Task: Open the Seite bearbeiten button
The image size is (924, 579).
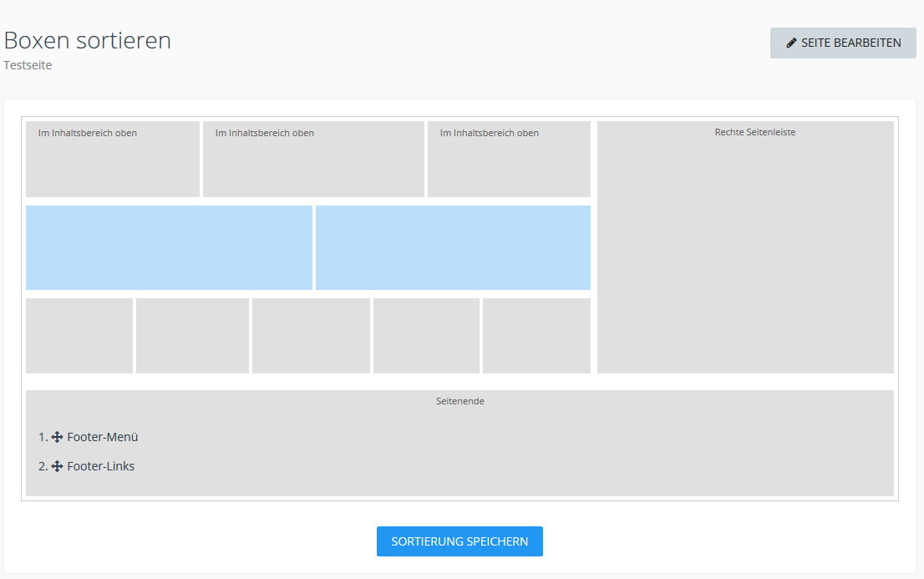Action: (843, 43)
